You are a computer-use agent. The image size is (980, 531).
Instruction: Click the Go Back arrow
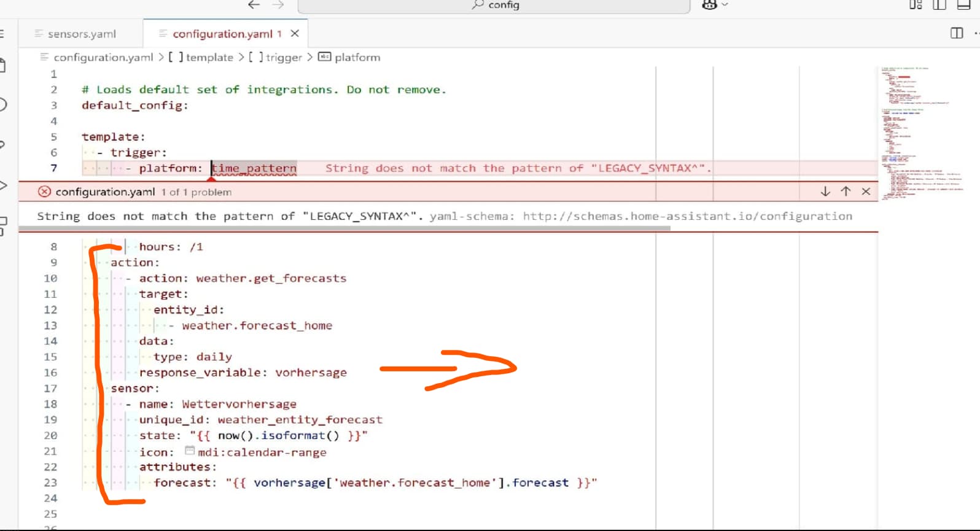click(x=254, y=5)
